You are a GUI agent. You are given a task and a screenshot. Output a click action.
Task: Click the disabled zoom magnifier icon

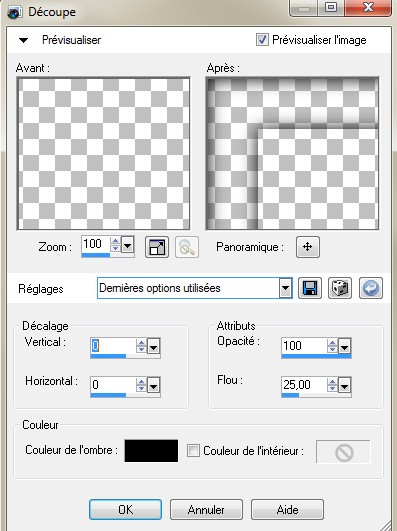(187, 247)
